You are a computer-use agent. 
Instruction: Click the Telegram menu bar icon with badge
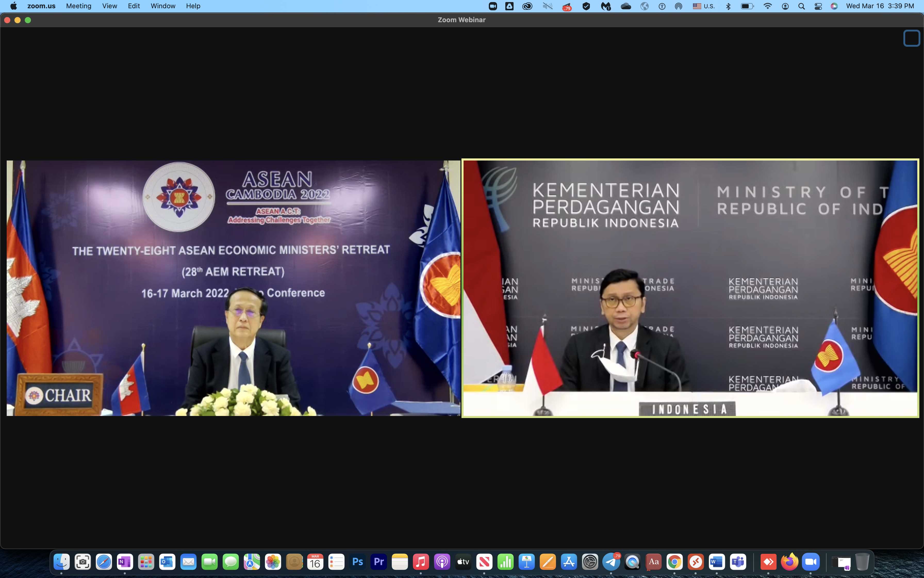coord(567,6)
